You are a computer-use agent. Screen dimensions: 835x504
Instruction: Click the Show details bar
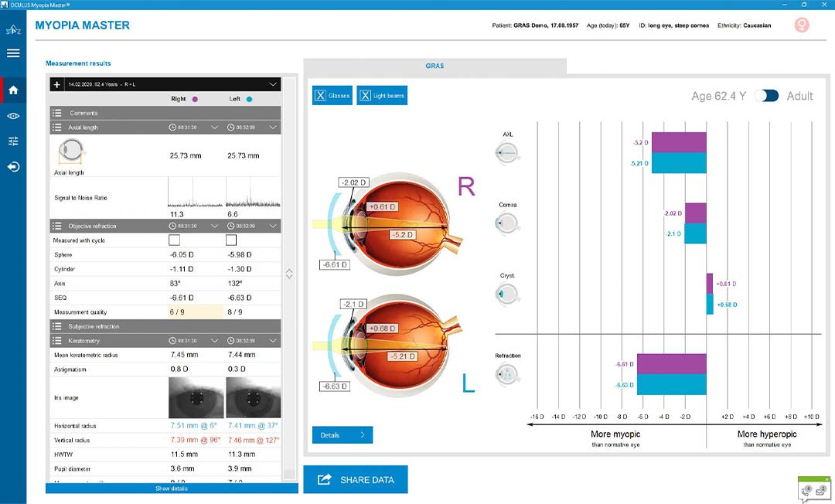tap(172, 488)
